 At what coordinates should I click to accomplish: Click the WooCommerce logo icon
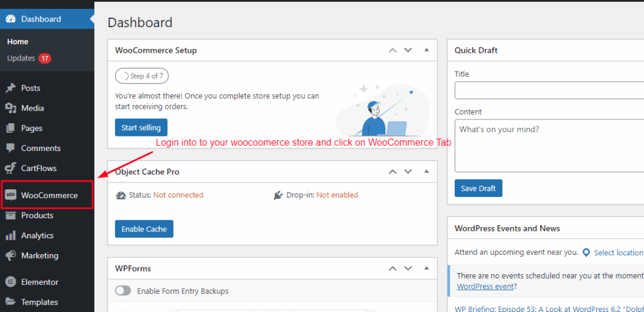11,195
